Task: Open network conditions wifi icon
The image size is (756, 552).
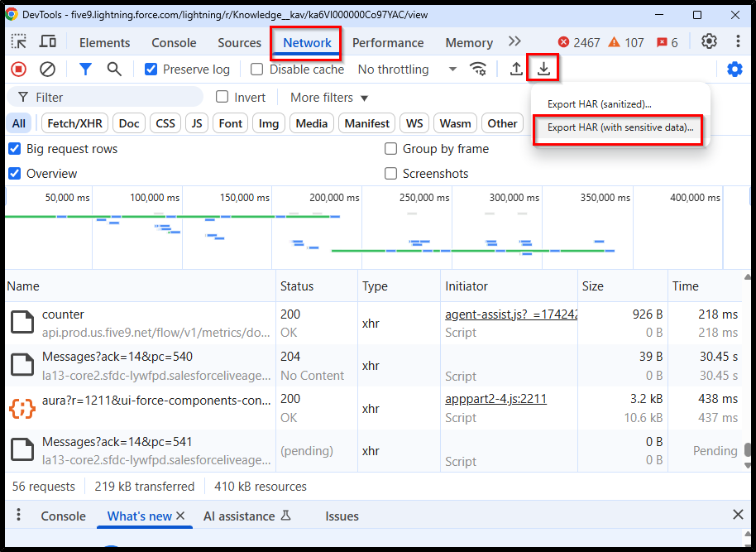Action: [478, 70]
